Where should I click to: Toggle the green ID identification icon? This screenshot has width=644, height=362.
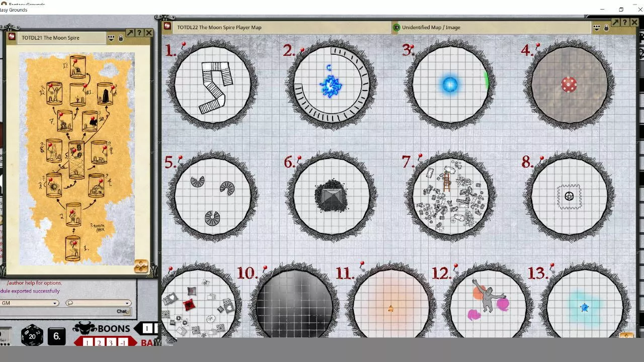(396, 28)
